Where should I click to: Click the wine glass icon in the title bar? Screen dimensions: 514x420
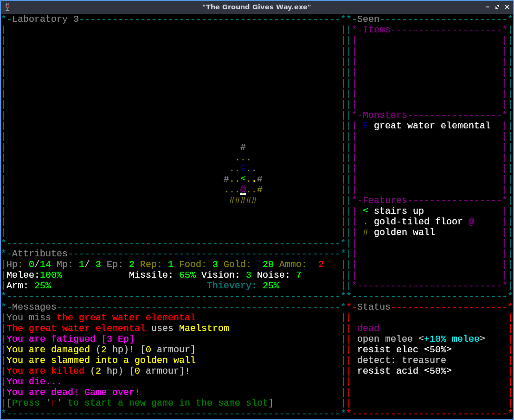coord(7,7)
